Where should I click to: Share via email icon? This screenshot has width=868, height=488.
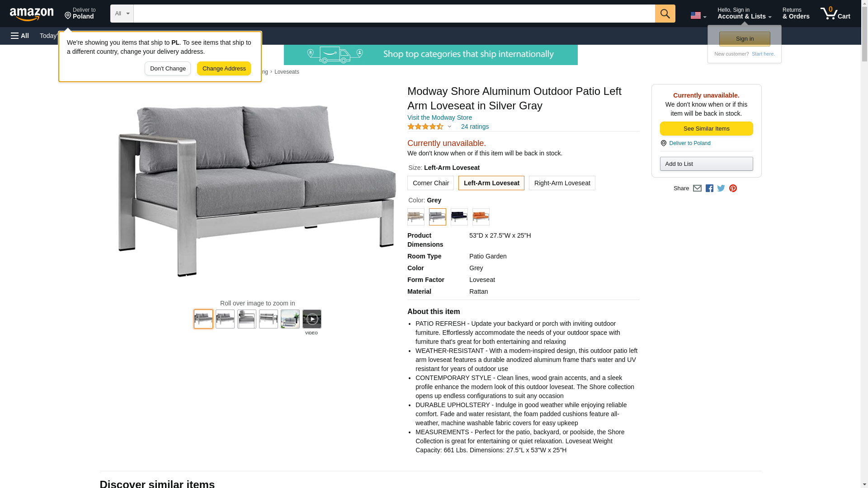click(x=697, y=188)
